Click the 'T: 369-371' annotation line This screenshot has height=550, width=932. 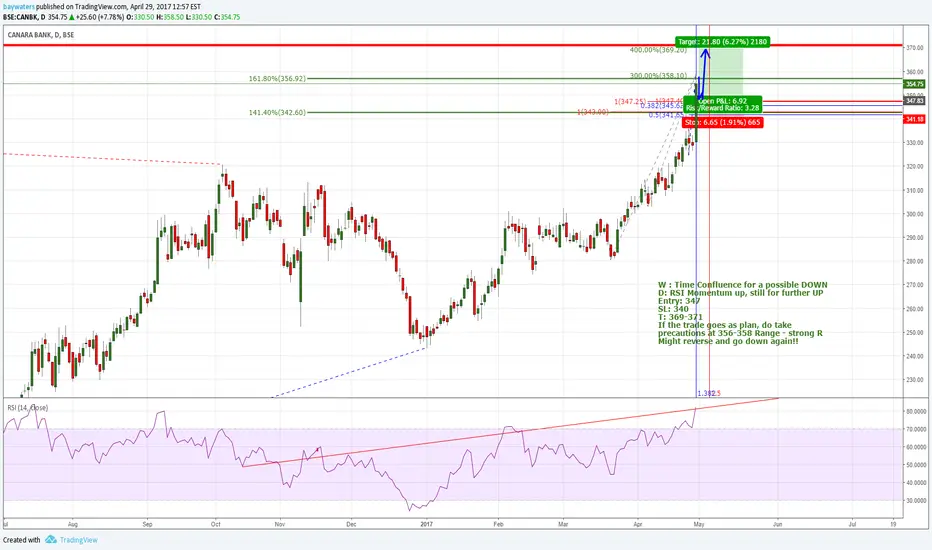pos(680,317)
